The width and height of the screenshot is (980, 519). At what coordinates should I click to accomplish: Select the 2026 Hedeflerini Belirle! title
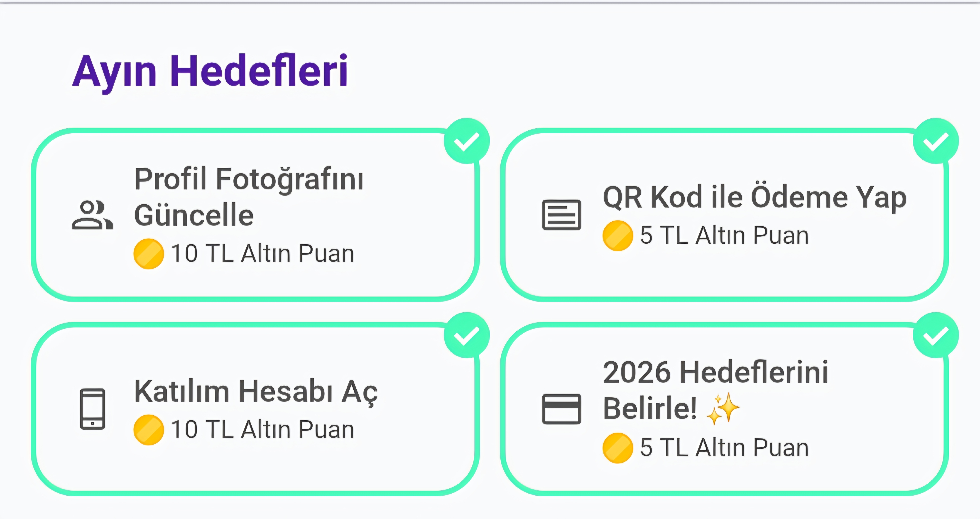coord(715,390)
